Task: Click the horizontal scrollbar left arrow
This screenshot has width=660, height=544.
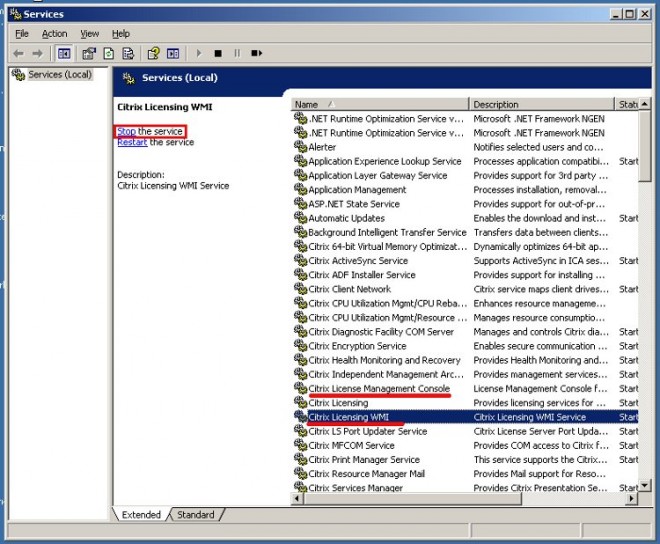Action: (297, 499)
